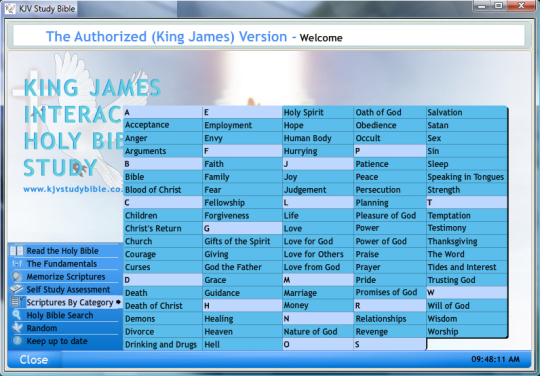This screenshot has height=376, width=540.
Task: Open the Worship category
Action: click(x=467, y=332)
